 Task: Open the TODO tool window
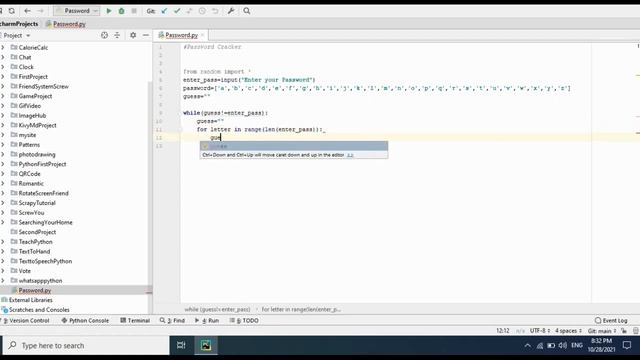point(244,320)
